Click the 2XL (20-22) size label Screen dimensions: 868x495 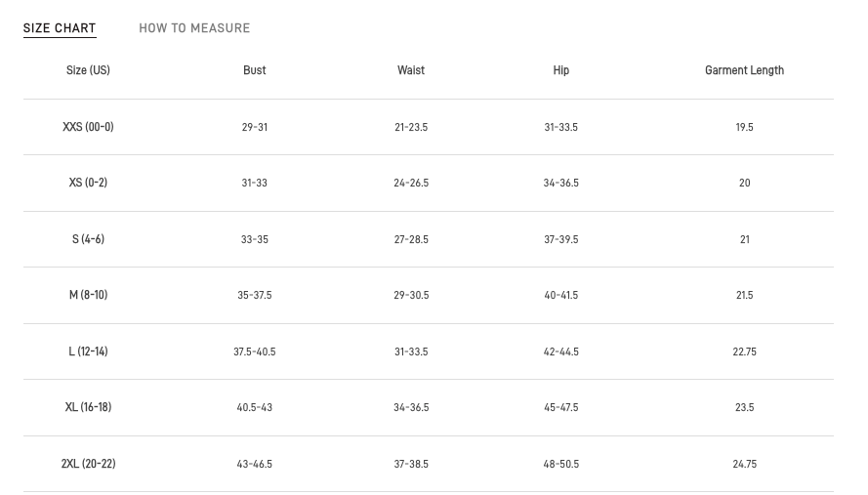88,464
